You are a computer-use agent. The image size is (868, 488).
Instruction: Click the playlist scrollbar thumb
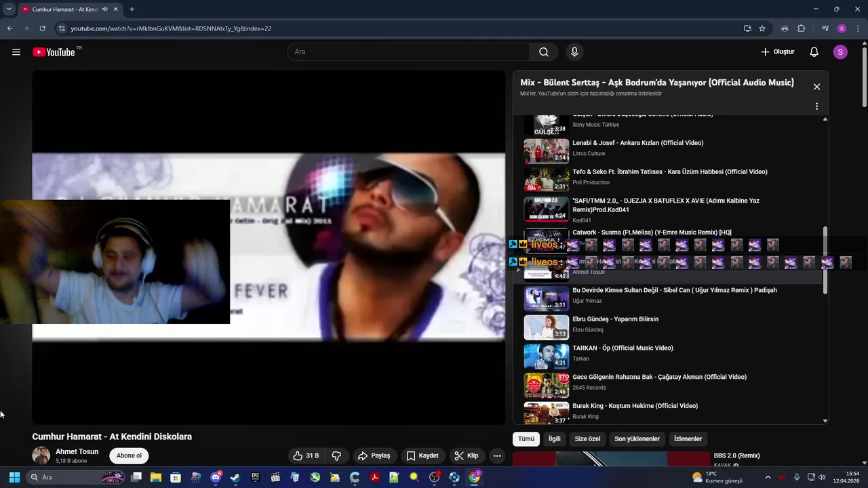click(x=825, y=260)
